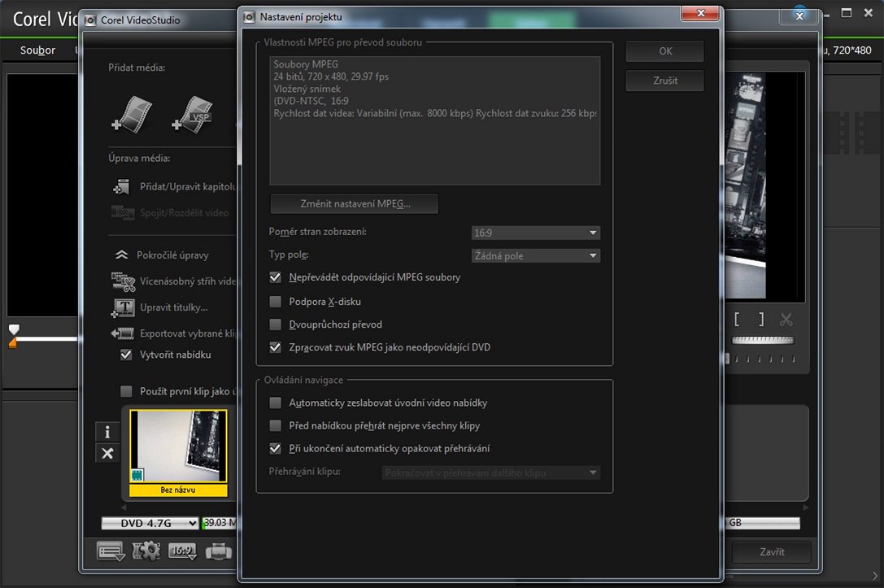This screenshot has width=884, height=588.
Task: Collapse the Pokročilé úpravy section
Action: 122,255
